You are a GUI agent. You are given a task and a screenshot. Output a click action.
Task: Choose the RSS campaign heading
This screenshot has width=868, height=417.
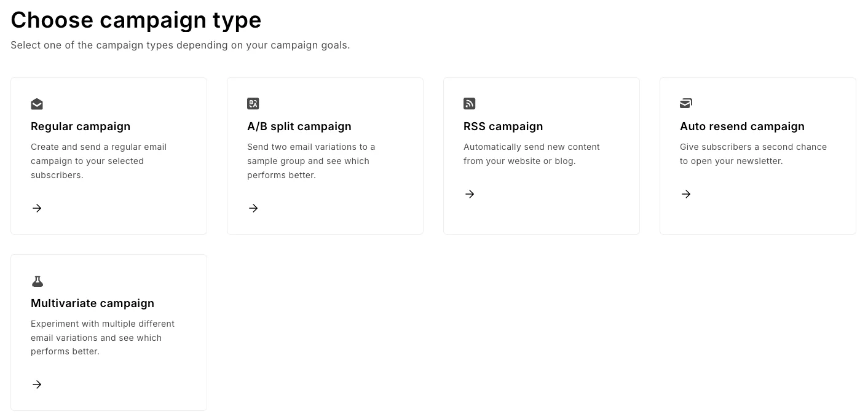(503, 127)
